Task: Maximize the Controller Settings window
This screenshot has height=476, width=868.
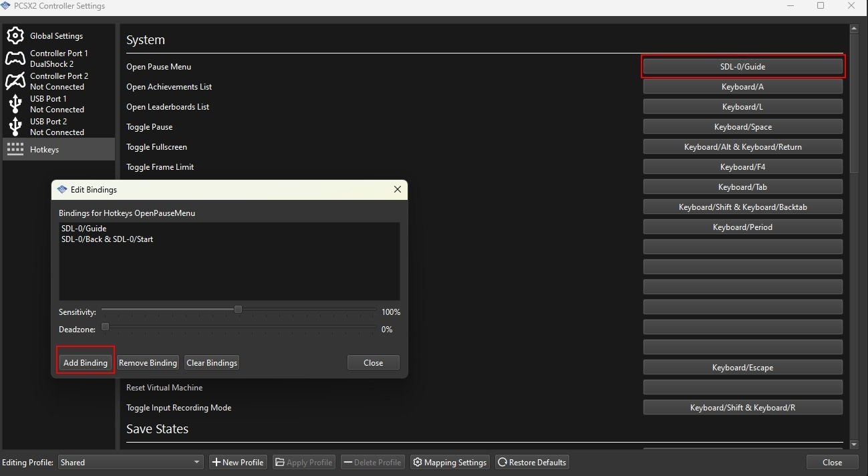Action: click(821, 6)
